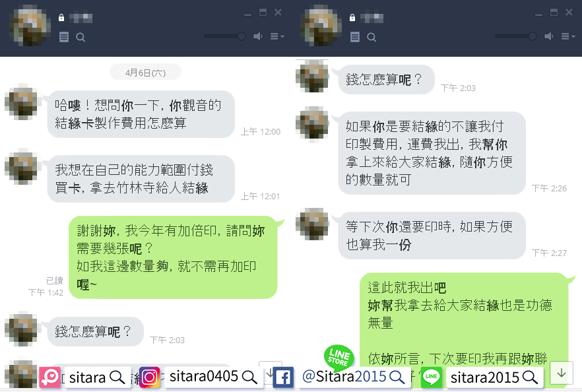This screenshot has height=392, width=582.
Task: Click lock icon in left chat header
Action: point(61,17)
